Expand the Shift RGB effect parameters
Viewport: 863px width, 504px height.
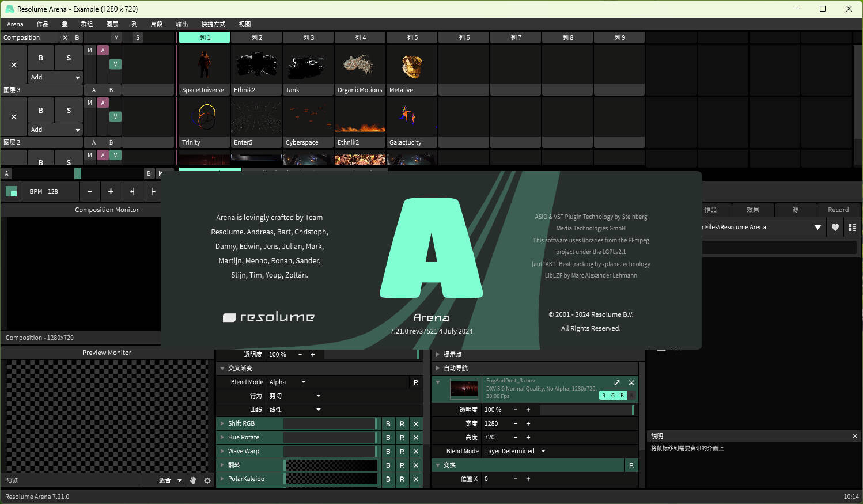pos(222,423)
